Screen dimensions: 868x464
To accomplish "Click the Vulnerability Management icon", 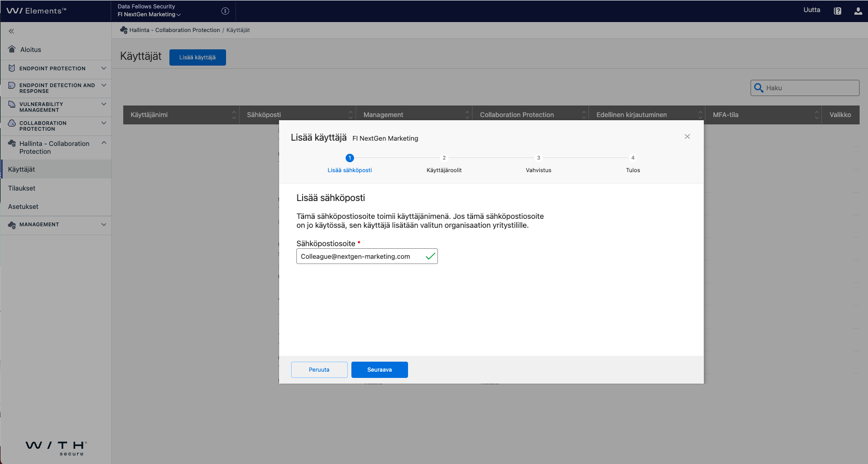I will click(x=12, y=104).
